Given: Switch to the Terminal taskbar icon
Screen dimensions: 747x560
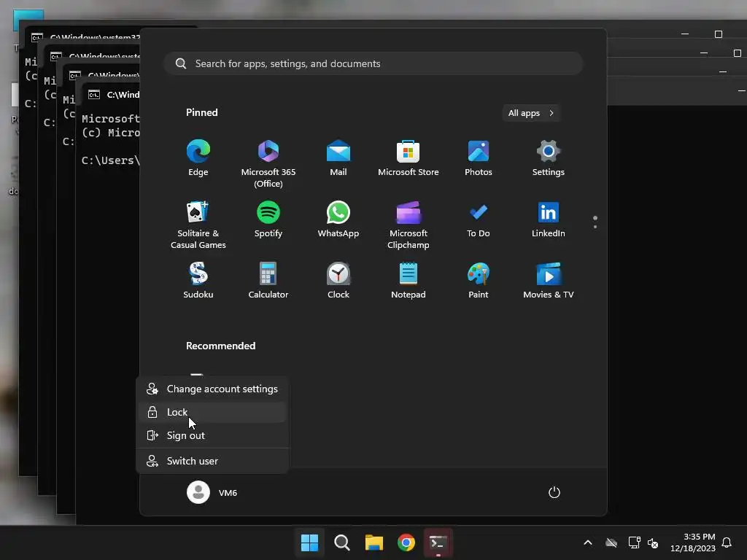Looking at the screenshot, I should click(x=438, y=542).
